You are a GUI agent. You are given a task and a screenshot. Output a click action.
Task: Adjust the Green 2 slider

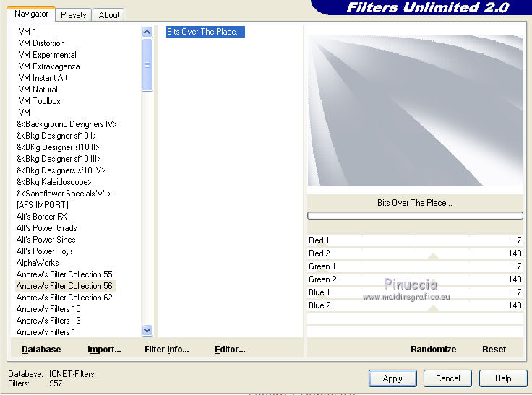pyautogui.click(x=415, y=279)
